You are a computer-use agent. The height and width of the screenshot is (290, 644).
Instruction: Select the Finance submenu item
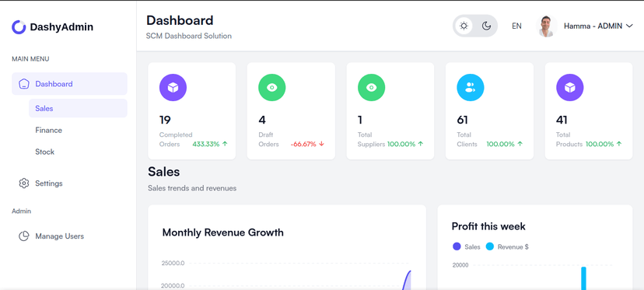48,130
